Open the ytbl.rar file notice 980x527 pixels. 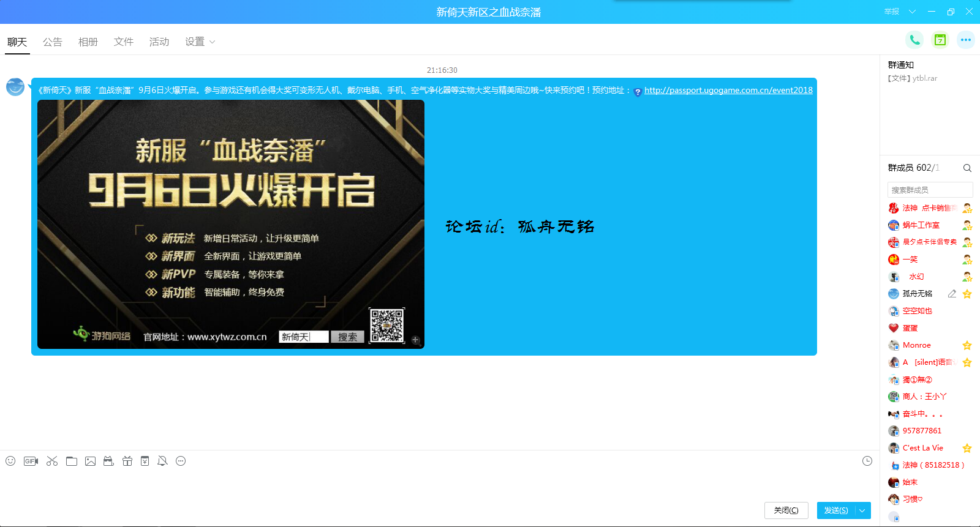coord(913,78)
